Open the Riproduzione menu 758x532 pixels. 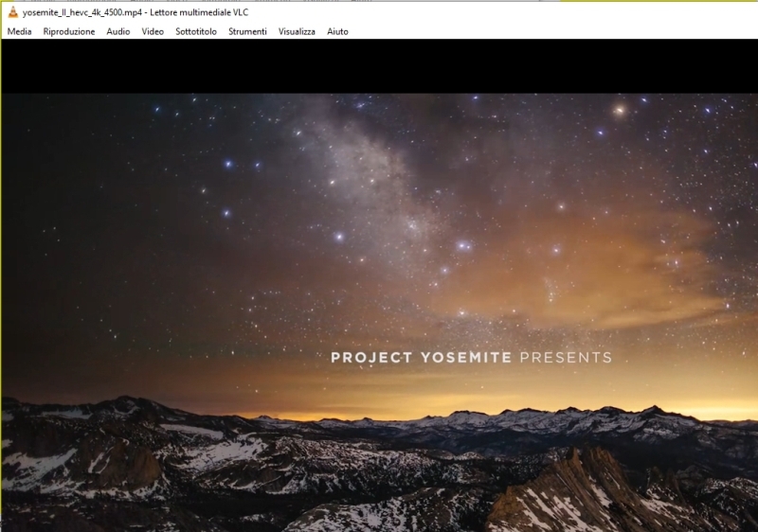click(69, 31)
